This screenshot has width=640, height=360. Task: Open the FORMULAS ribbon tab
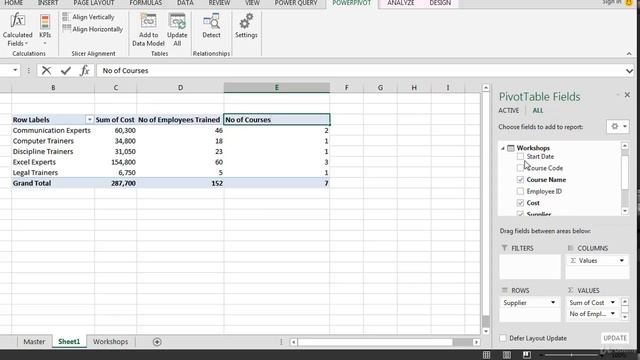[146, 3]
